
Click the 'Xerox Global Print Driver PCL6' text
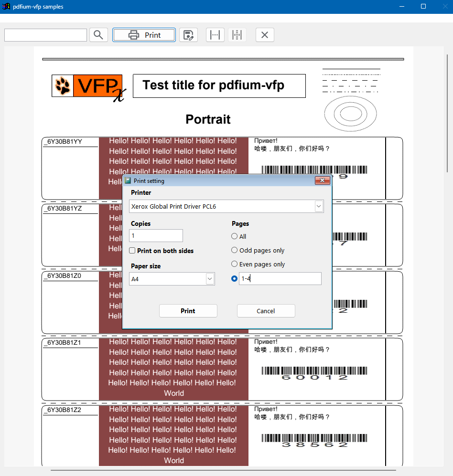pos(173,206)
